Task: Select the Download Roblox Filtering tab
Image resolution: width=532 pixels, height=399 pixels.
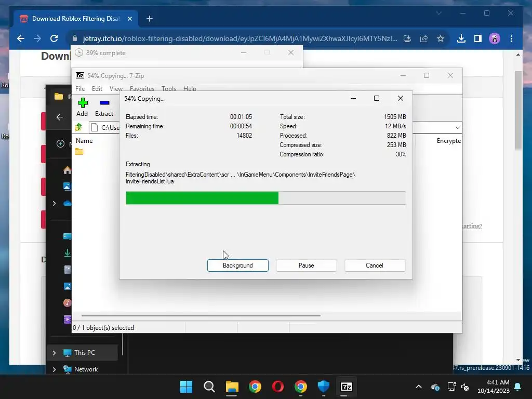Action: pos(76,19)
